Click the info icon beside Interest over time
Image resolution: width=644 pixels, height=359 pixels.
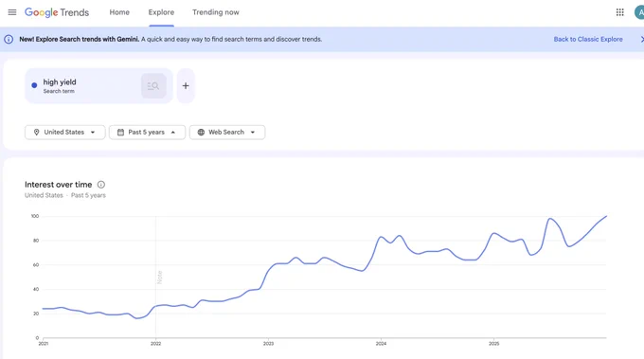click(x=101, y=185)
